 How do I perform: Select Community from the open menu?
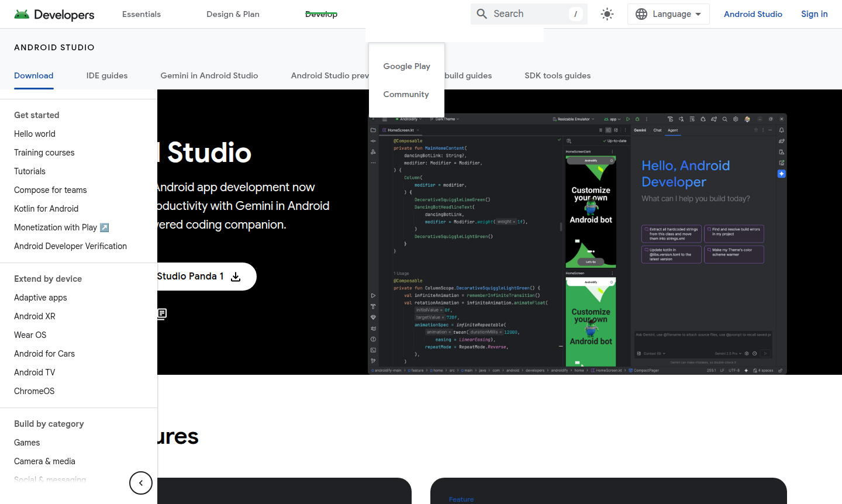click(406, 94)
